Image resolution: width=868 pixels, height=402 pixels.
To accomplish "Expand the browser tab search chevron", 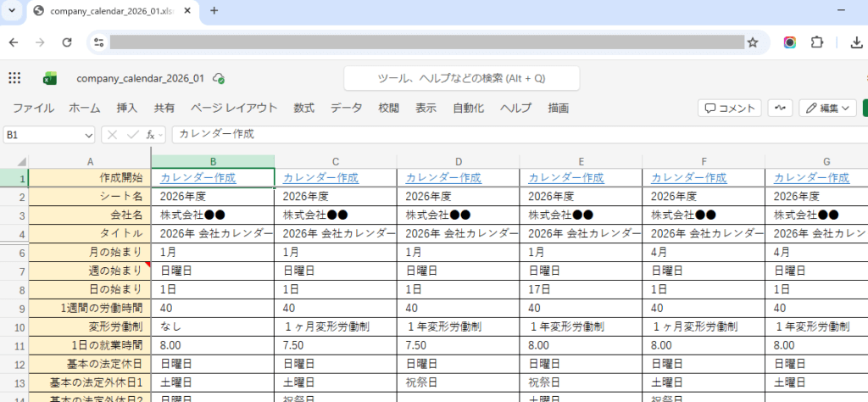I will [12, 11].
